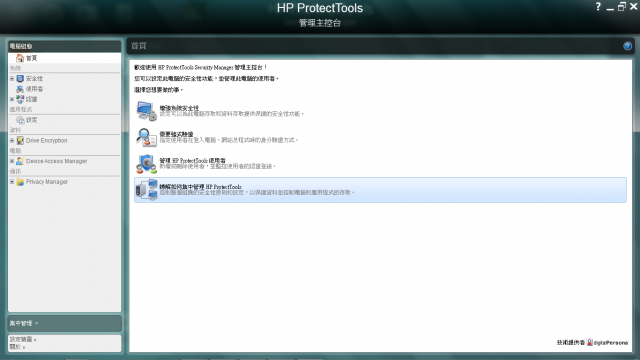
Task: Open the 使用者 users icon in the sidebar
Action: pyautogui.click(x=20, y=89)
